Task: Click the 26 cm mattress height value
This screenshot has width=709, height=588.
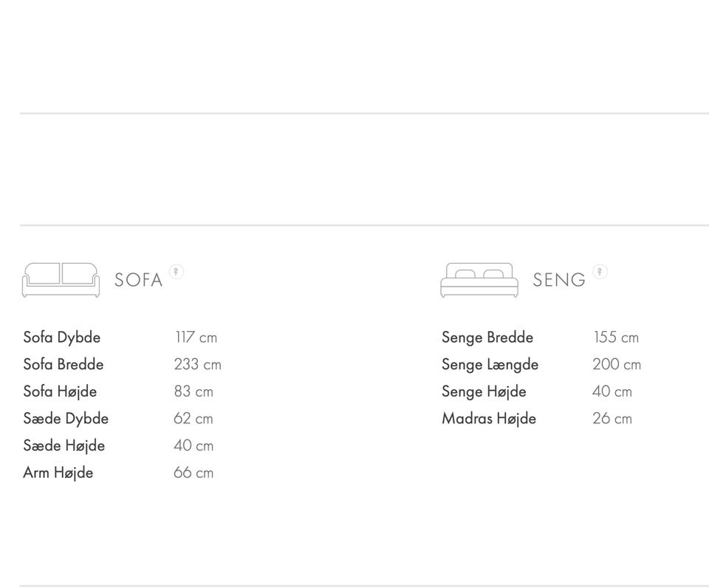Action: (612, 419)
